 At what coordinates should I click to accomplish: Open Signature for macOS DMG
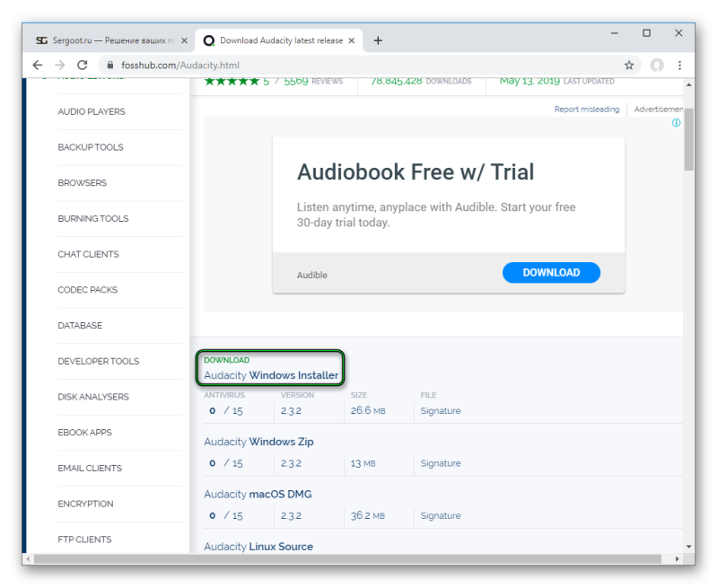[441, 515]
